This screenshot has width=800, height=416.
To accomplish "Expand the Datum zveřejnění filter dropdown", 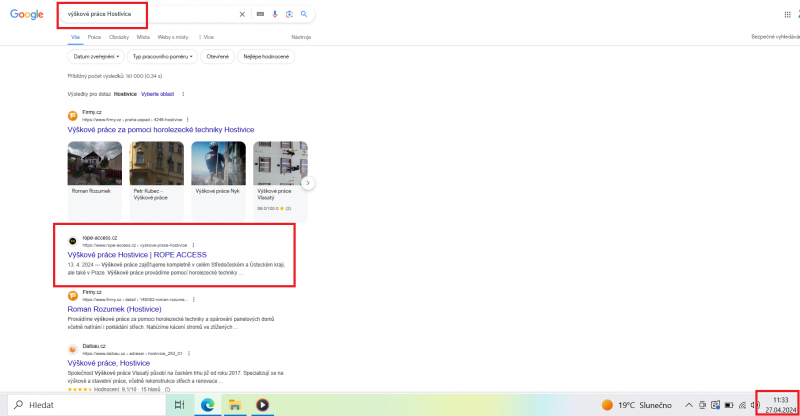I will pyautogui.click(x=96, y=57).
